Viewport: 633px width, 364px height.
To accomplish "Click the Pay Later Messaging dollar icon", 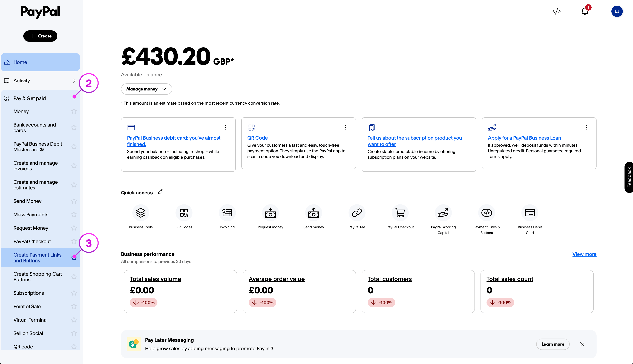I will (133, 344).
